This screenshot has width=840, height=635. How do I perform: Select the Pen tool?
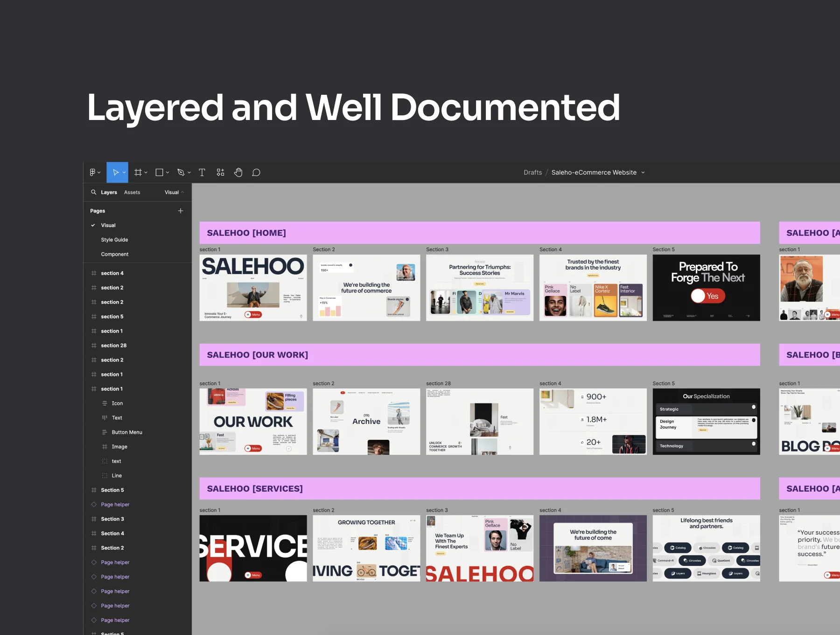181,172
